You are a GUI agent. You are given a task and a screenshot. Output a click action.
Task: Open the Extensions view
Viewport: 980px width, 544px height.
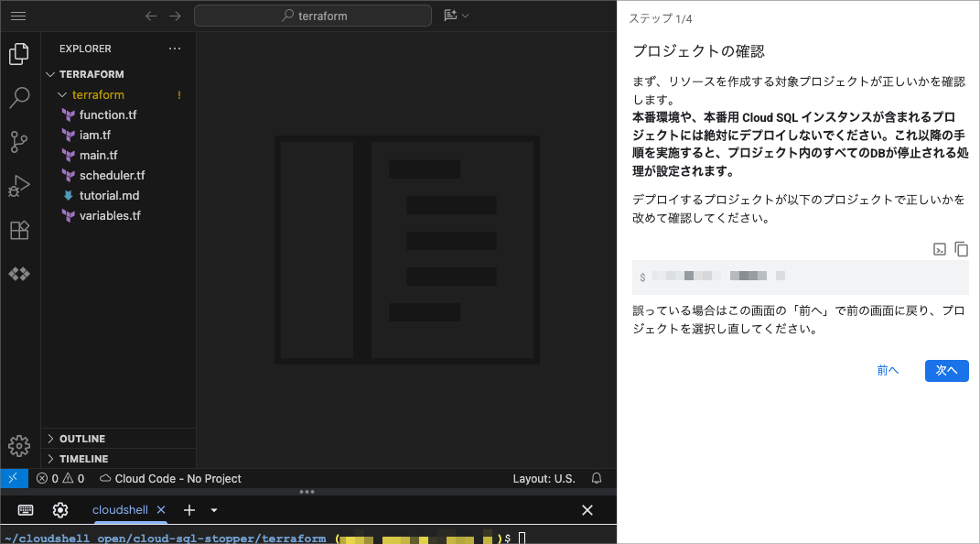pyautogui.click(x=19, y=230)
